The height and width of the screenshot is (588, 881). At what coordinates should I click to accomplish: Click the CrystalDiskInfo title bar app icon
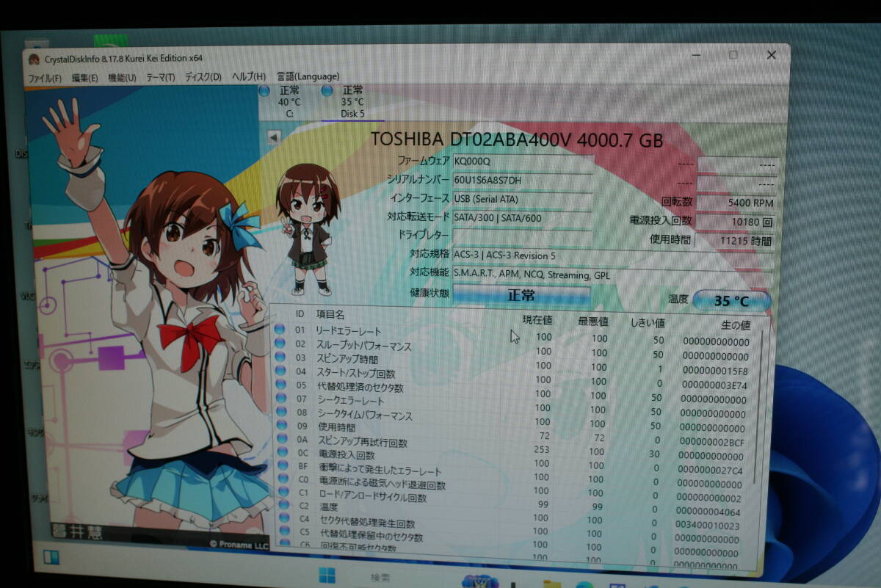pyautogui.click(x=34, y=59)
